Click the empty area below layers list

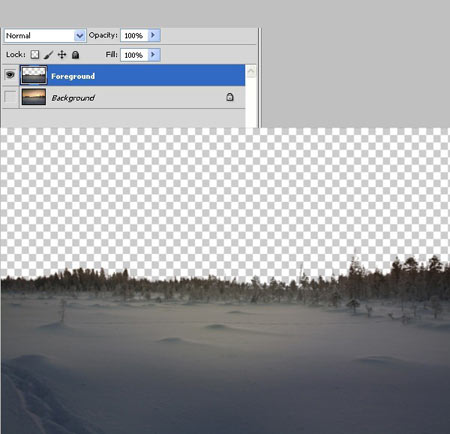pos(123,118)
